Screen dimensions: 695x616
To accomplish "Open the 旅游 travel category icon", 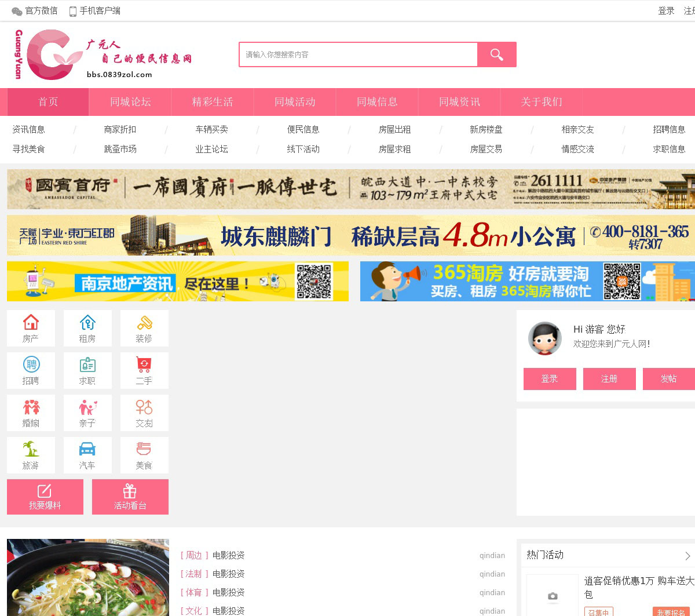I will (31, 455).
